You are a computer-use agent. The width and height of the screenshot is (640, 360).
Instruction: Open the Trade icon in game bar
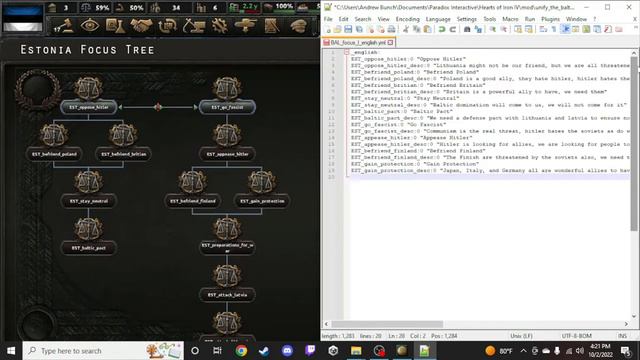point(167,26)
